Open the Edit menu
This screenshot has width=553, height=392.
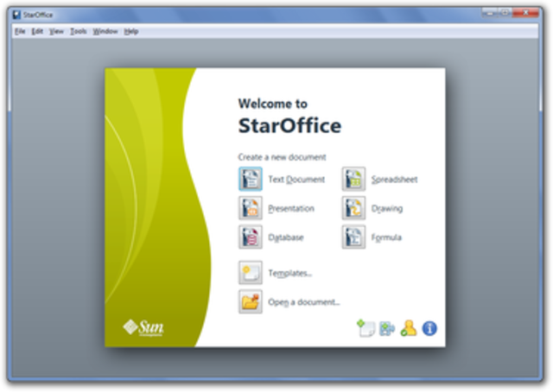[x=37, y=31]
